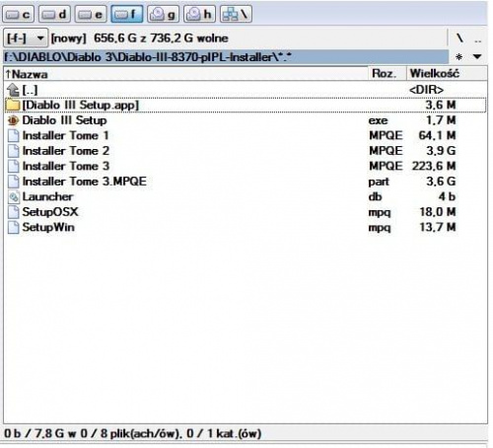Click the Launcher db file icon
Viewport: 493px width, 448px height.
click(13, 196)
